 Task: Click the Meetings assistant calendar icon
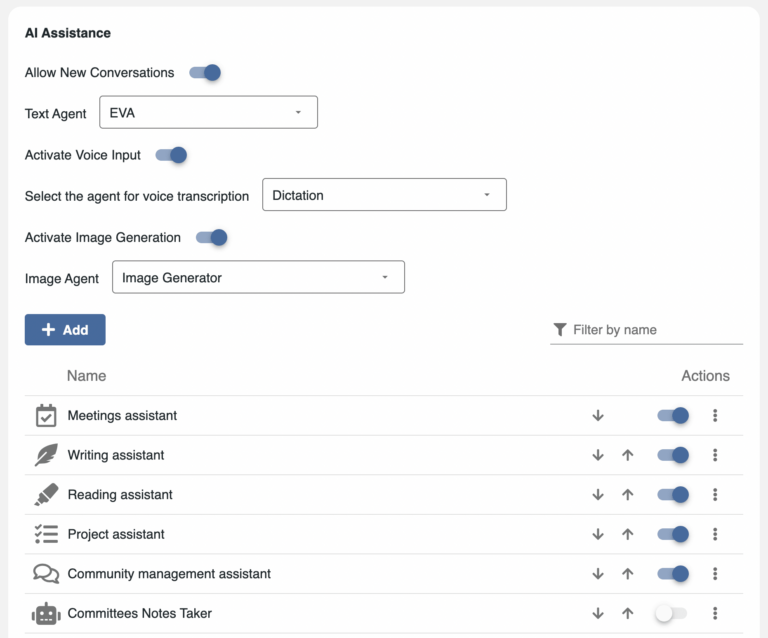click(46, 416)
